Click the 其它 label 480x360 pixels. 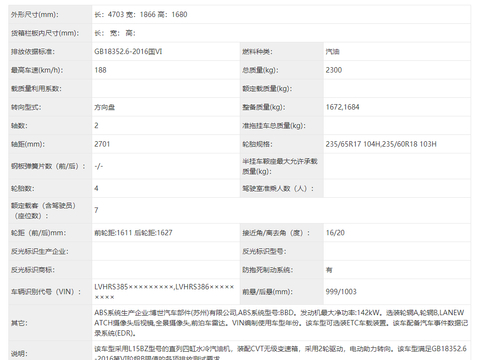pyautogui.click(x=19, y=323)
